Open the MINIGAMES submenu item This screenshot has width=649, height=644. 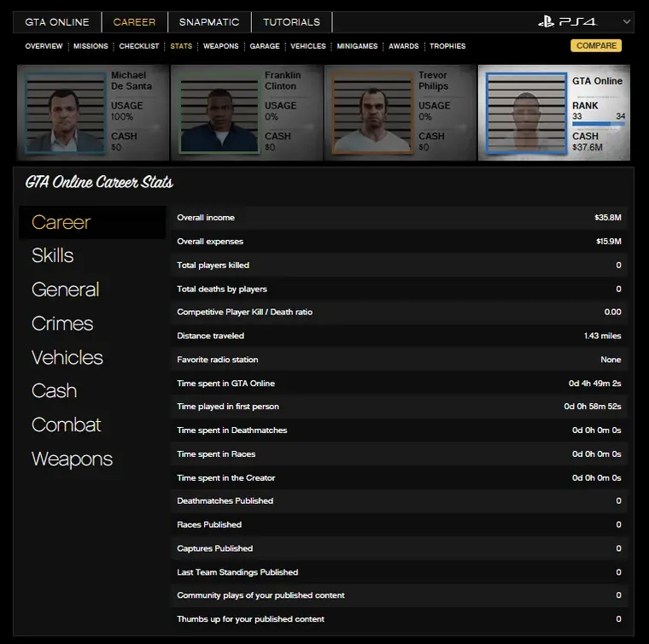357,46
